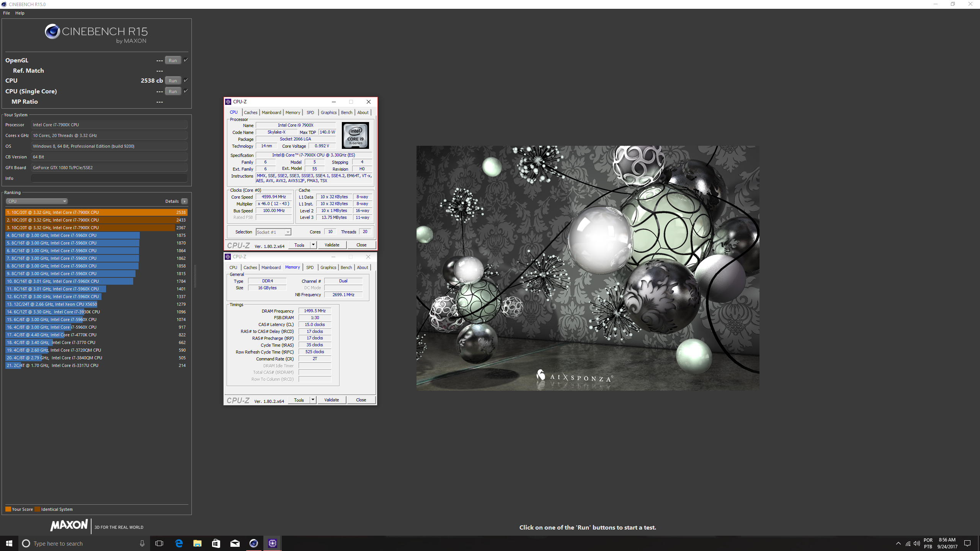Image resolution: width=980 pixels, height=551 pixels.
Task: Click Close button in bottom CPU-Z window
Action: (x=361, y=400)
